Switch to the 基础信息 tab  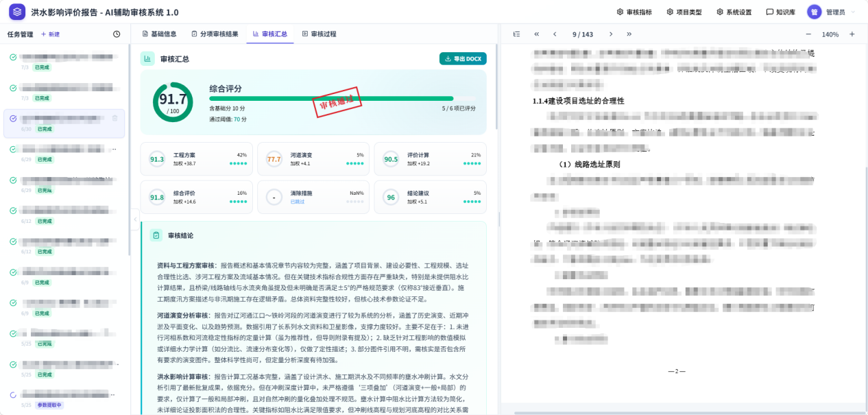(159, 34)
